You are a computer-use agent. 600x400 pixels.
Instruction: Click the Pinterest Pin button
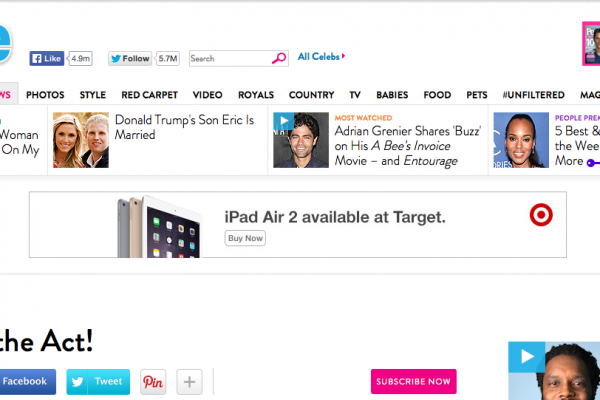click(x=153, y=382)
